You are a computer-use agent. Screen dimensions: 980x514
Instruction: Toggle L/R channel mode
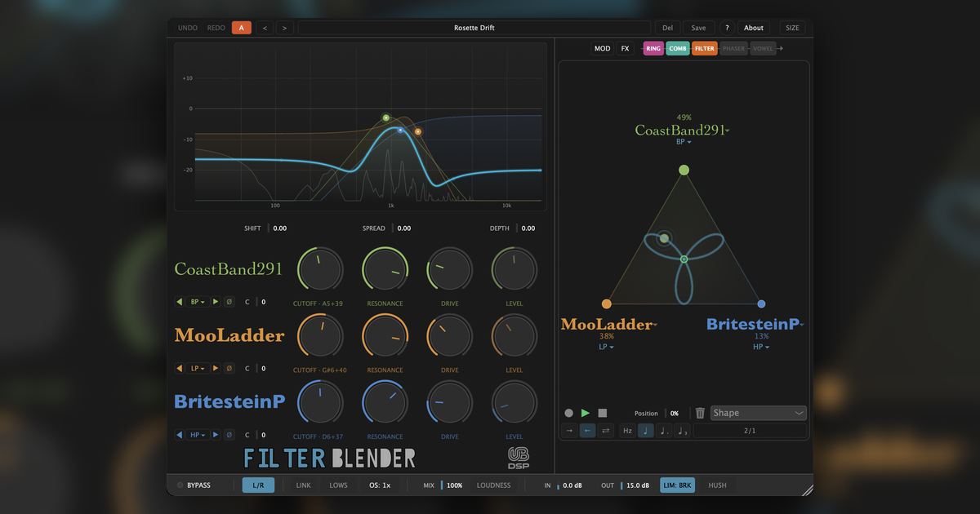(258, 485)
